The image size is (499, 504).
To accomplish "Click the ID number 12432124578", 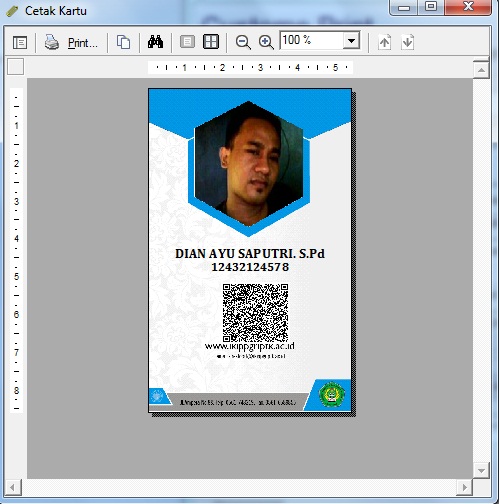I will click(250, 267).
